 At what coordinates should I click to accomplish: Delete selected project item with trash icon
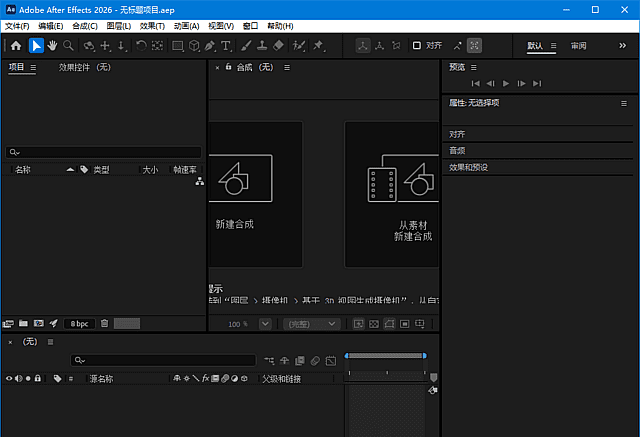click(104, 324)
